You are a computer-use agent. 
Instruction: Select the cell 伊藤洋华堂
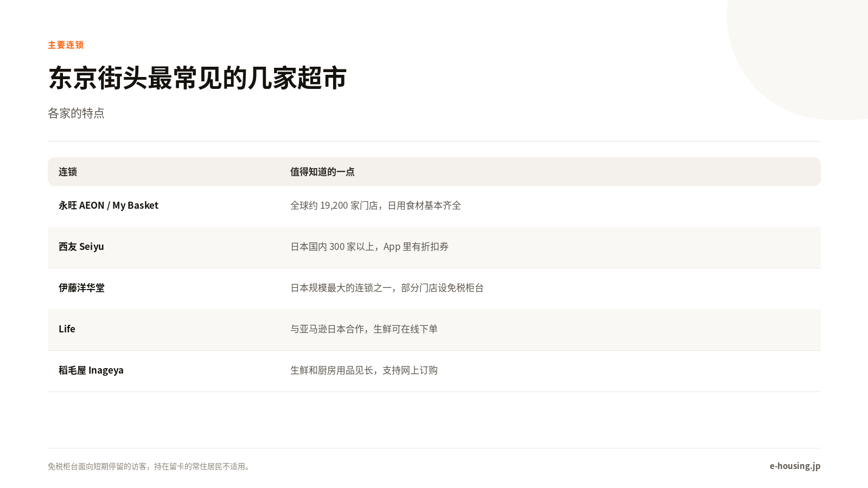[81, 288]
